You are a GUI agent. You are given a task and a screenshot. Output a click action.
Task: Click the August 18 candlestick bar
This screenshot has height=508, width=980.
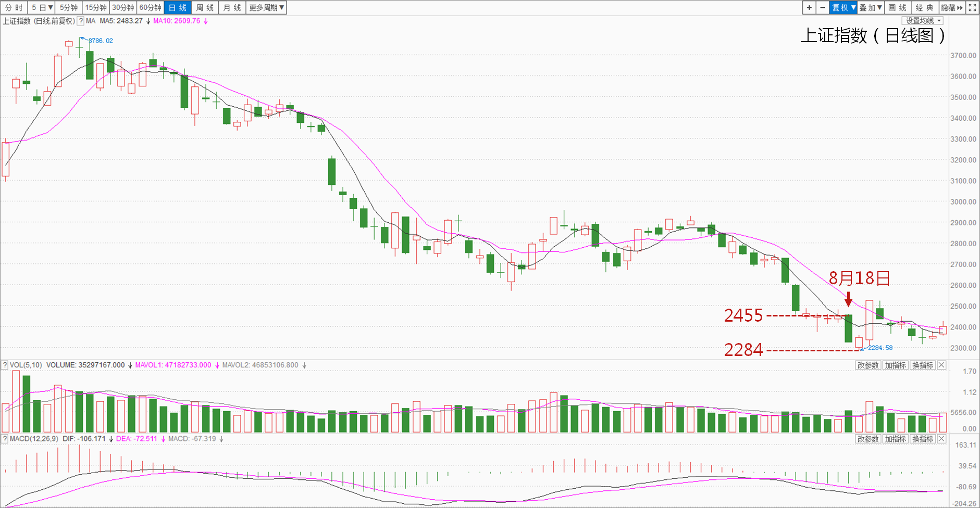pos(848,328)
